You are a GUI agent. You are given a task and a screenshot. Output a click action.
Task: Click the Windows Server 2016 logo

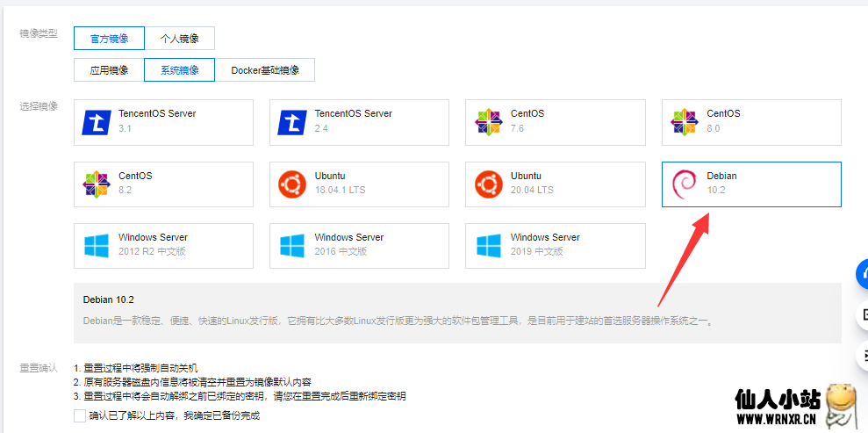291,246
